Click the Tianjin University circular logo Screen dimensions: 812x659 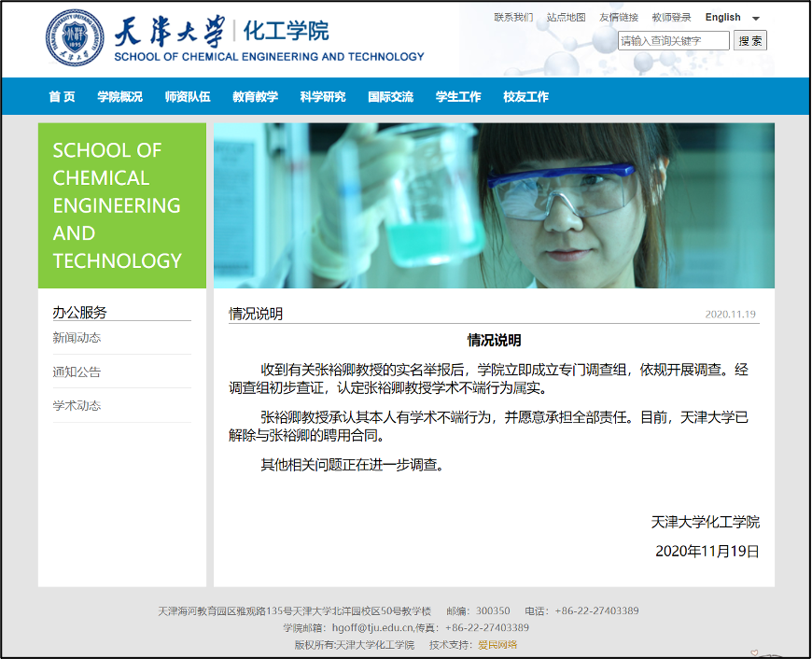tap(77, 38)
